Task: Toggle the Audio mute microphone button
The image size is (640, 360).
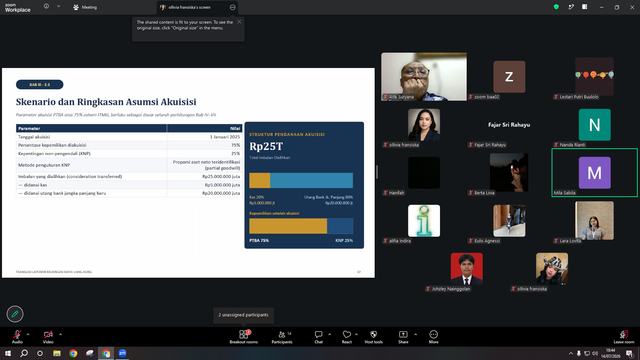Action: (x=17, y=337)
